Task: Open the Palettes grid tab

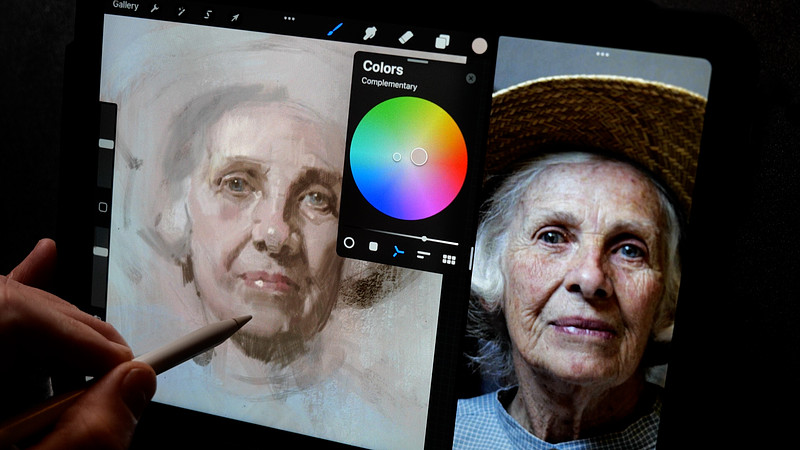Action: pos(449,260)
